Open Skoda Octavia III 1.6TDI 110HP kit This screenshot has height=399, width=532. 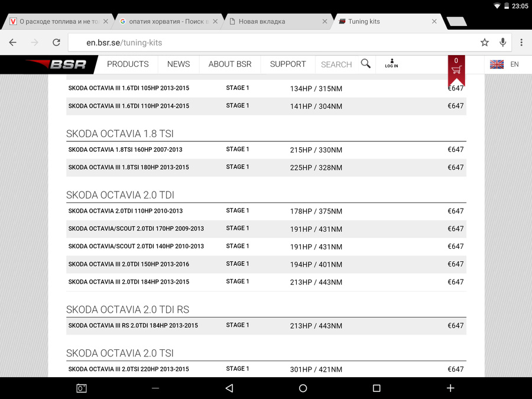pyautogui.click(x=129, y=106)
